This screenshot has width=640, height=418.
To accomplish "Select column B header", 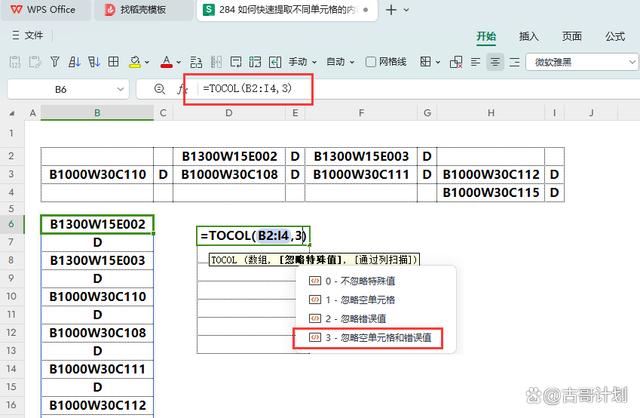I will (97, 113).
